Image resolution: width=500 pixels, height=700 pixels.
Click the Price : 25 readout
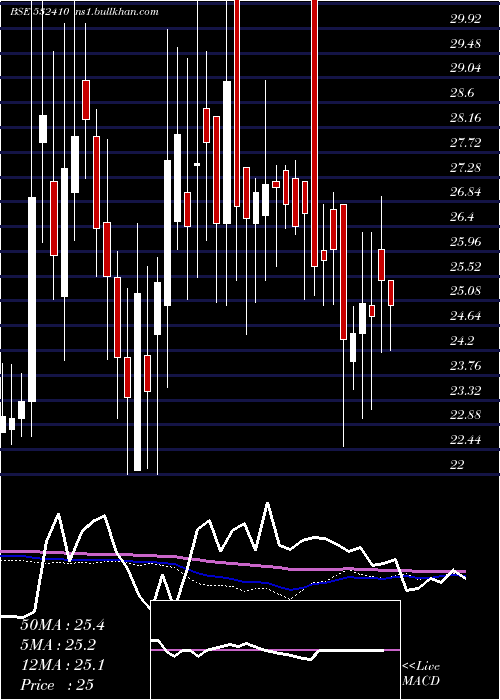(x=57, y=685)
